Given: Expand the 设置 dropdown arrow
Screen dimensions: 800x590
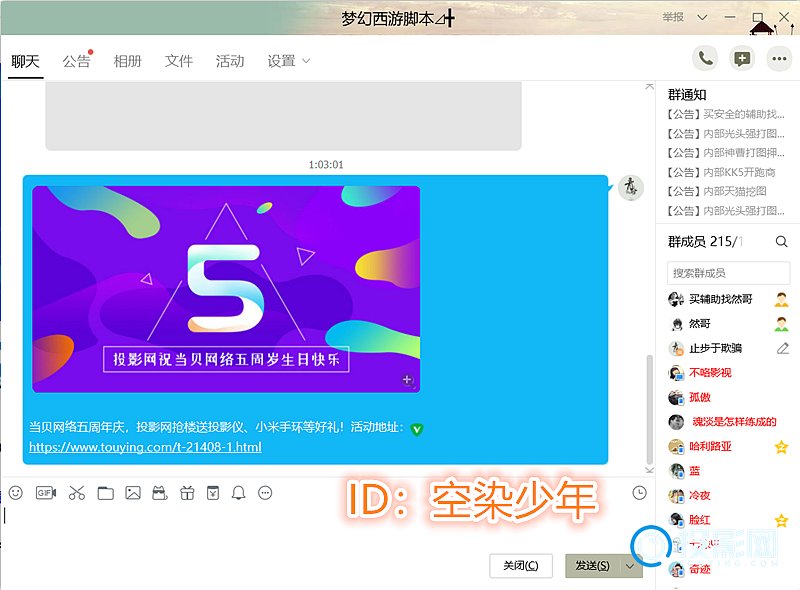Looking at the screenshot, I should (x=306, y=61).
